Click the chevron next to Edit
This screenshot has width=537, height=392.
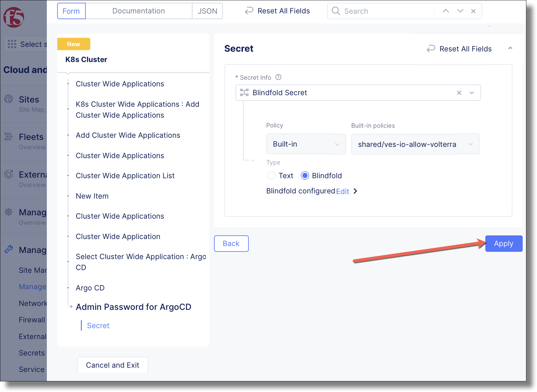tap(355, 191)
